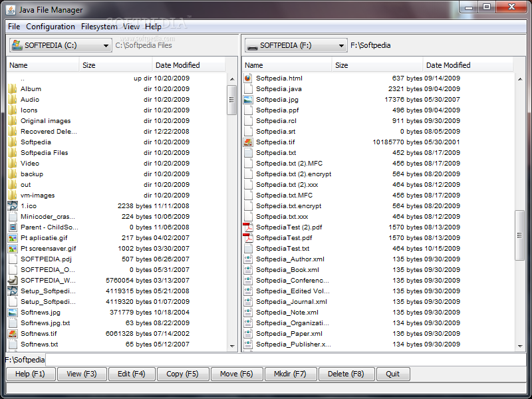Viewport: 532px width, 399px height.
Task: Select the 'Softpedia.java' file name
Action: pos(279,89)
